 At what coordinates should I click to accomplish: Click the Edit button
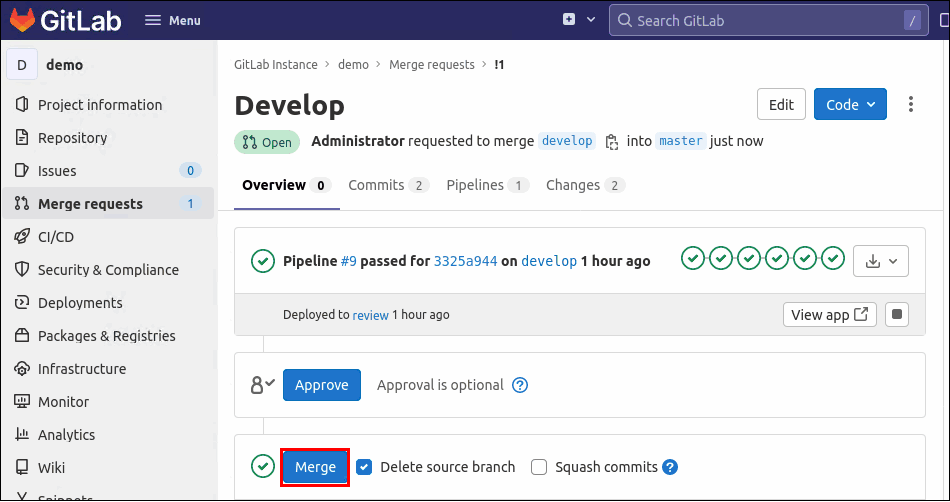coord(781,104)
